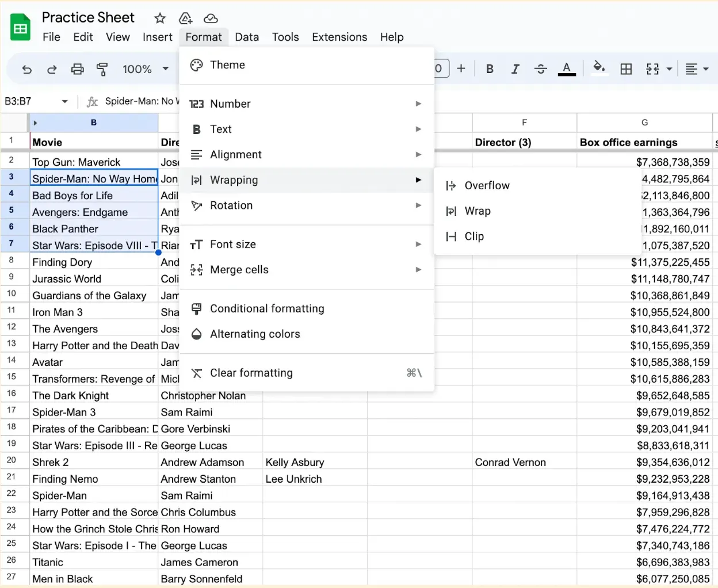Open the File menu
Viewport: 718px width, 588px height.
point(51,37)
